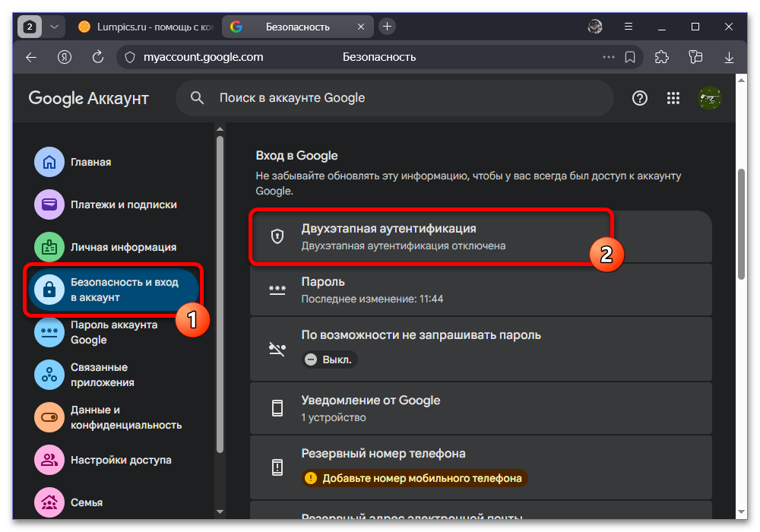Click the Безопасность page title in address bar

click(x=379, y=57)
